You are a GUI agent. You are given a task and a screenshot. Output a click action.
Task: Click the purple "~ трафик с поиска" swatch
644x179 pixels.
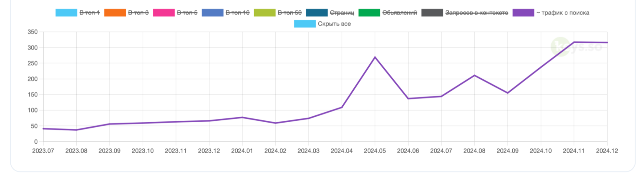point(523,13)
